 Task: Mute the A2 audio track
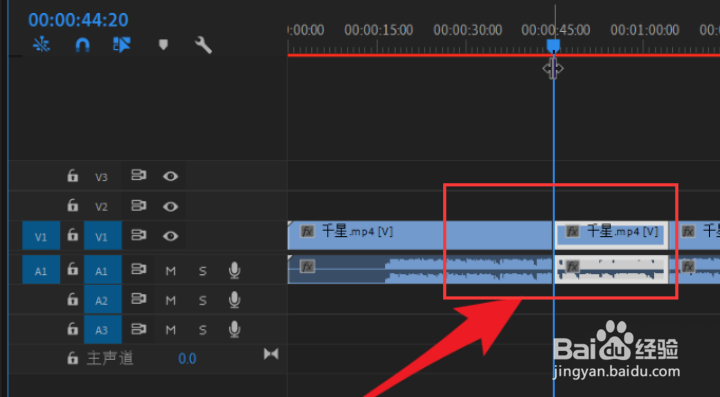tap(170, 301)
